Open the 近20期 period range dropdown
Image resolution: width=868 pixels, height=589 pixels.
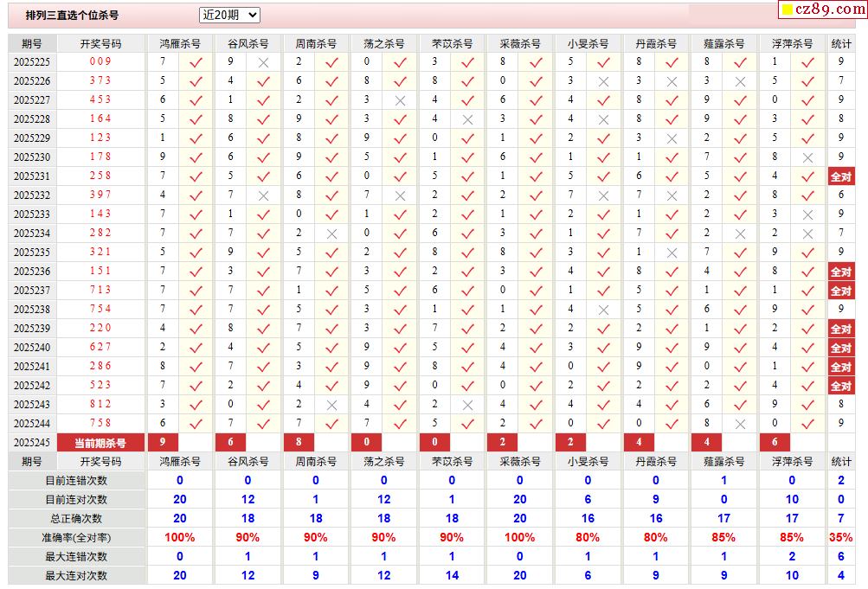coord(229,15)
